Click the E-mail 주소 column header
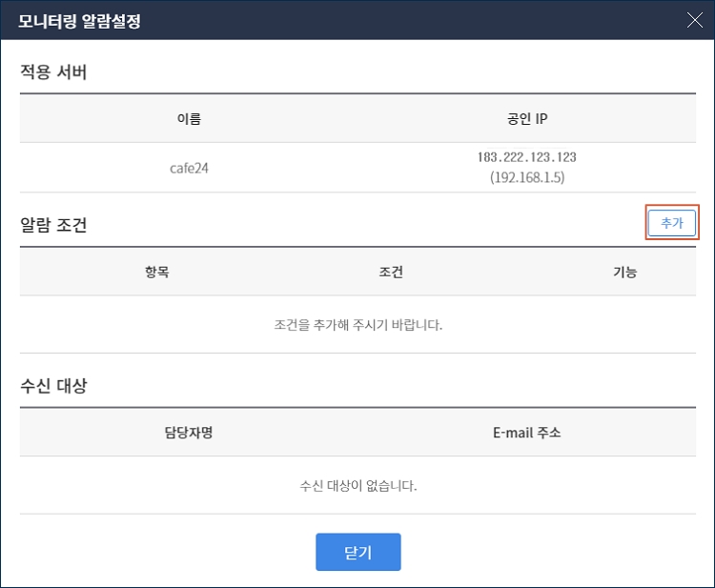The width and height of the screenshot is (715, 588). click(x=527, y=433)
